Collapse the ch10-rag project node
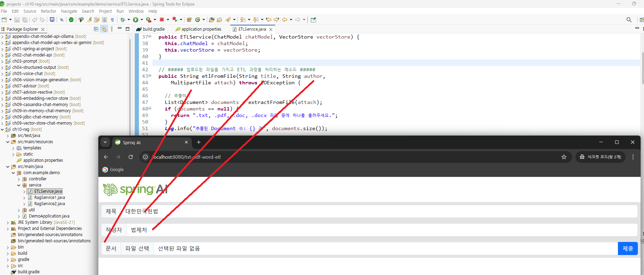Image resolution: width=644 pixels, height=275 pixels. [2, 129]
